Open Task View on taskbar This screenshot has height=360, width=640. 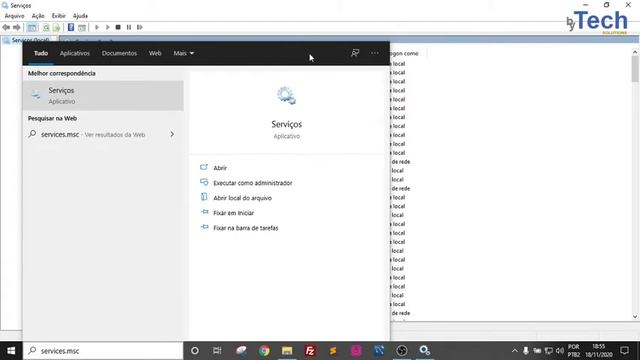tap(217, 351)
